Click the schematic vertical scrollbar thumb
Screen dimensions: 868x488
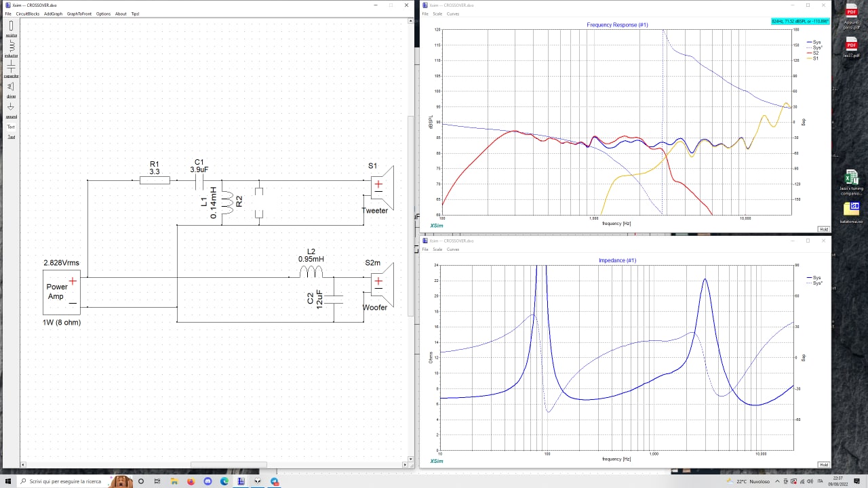410,216
